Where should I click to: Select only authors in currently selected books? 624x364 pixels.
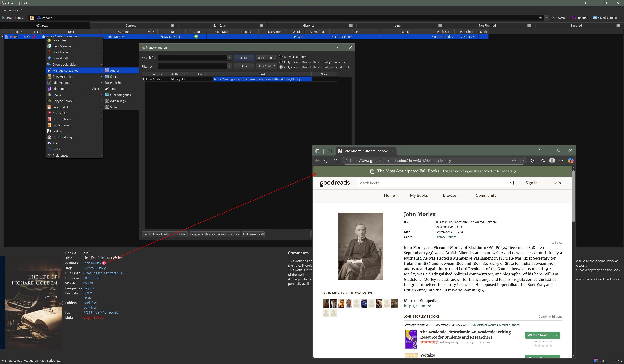(281, 67)
